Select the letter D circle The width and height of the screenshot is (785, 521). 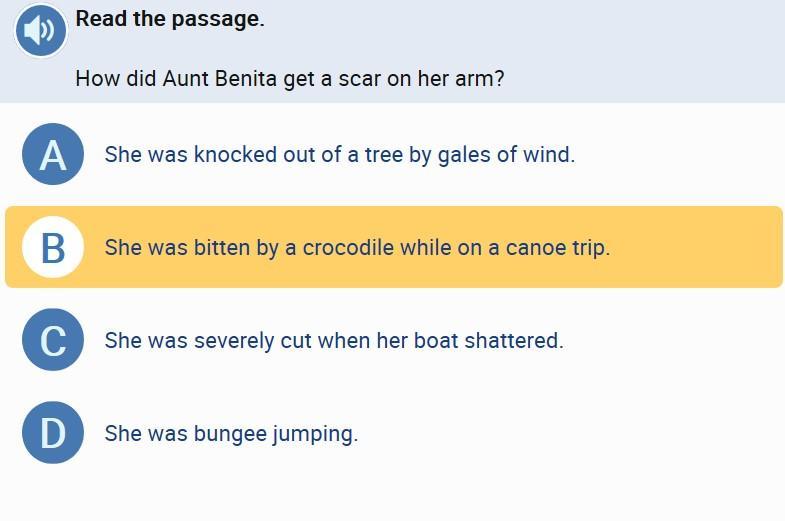(x=52, y=433)
